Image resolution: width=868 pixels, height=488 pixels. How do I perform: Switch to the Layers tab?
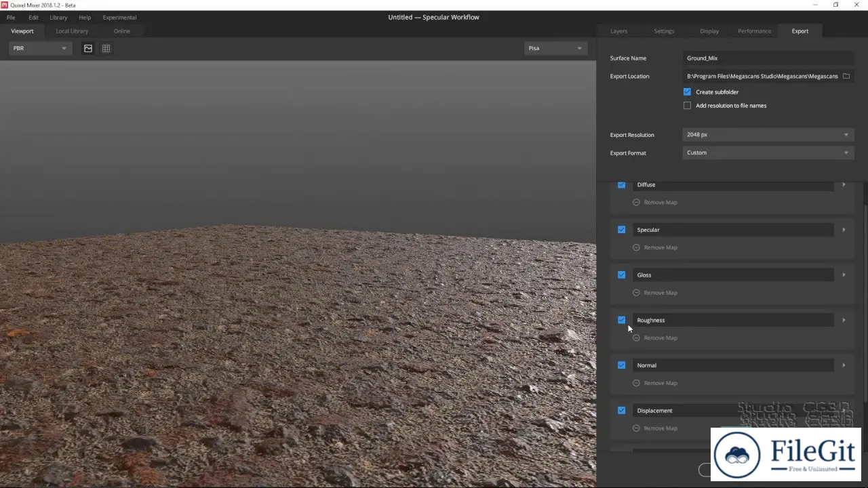(618, 31)
